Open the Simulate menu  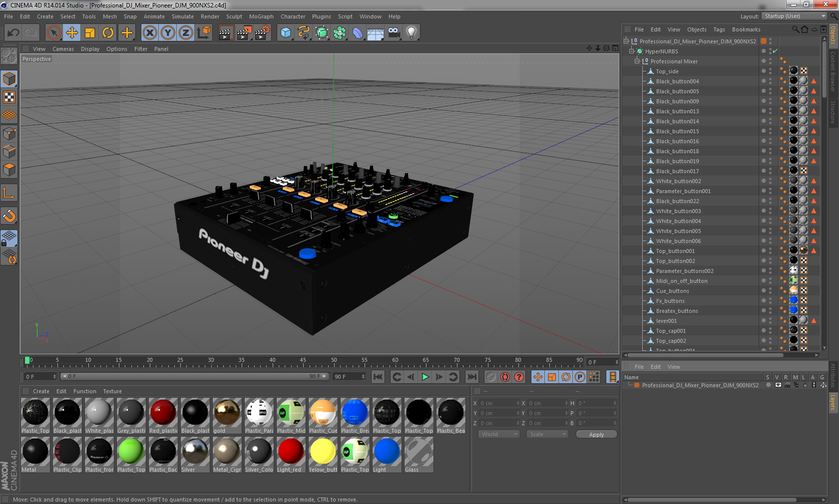click(x=183, y=16)
